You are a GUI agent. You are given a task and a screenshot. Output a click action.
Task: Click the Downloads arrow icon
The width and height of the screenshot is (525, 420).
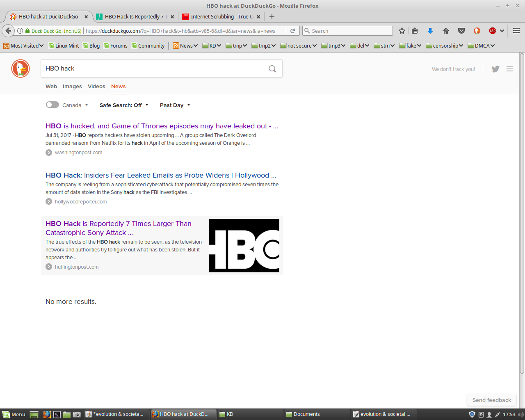pyautogui.click(x=430, y=30)
